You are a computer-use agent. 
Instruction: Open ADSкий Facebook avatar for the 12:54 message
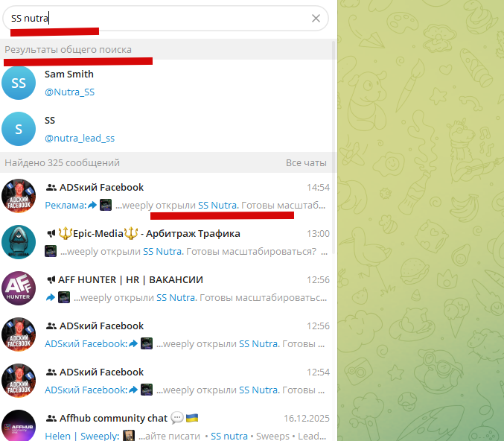click(x=19, y=381)
